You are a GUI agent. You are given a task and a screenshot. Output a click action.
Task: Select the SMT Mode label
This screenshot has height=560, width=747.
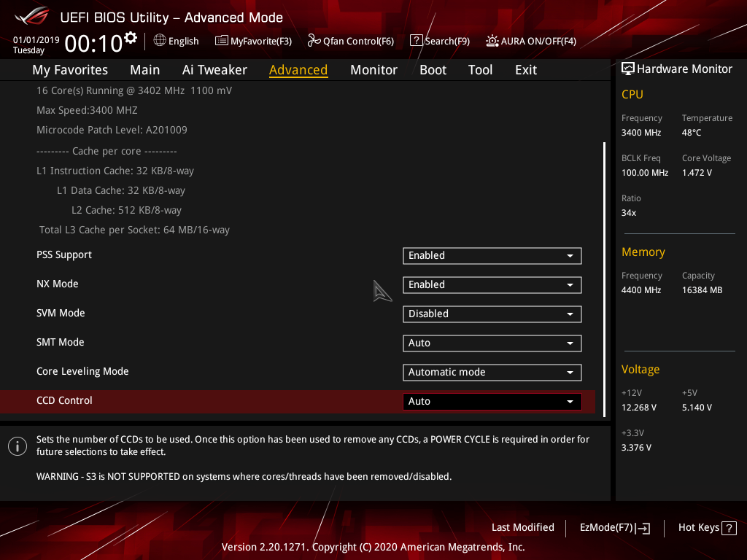[60, 342]
